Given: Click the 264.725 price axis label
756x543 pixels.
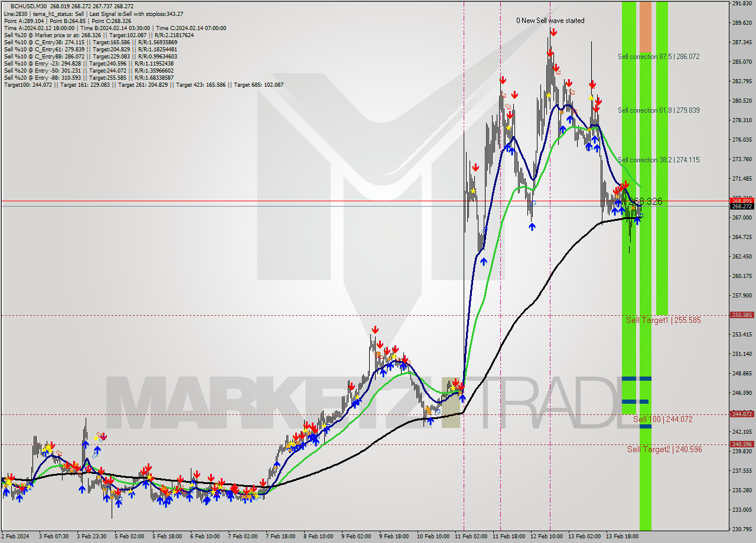Looking at the screenshot, I should 742,237.
